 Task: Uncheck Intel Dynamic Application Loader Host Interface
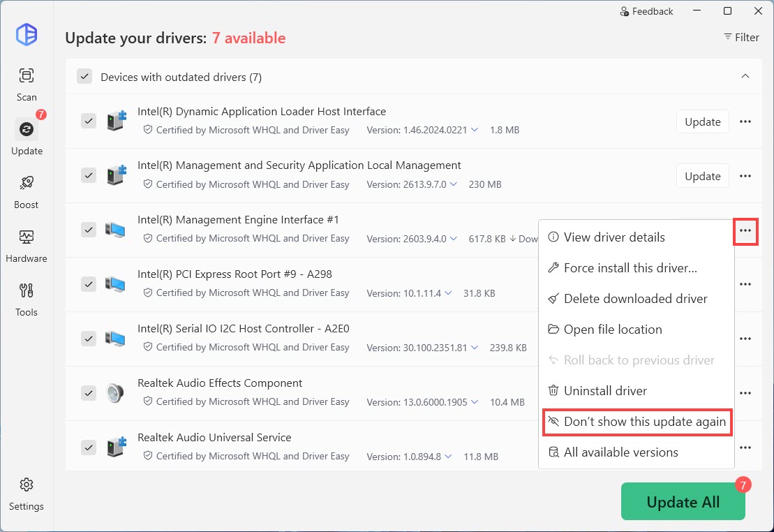coord(89,121)
